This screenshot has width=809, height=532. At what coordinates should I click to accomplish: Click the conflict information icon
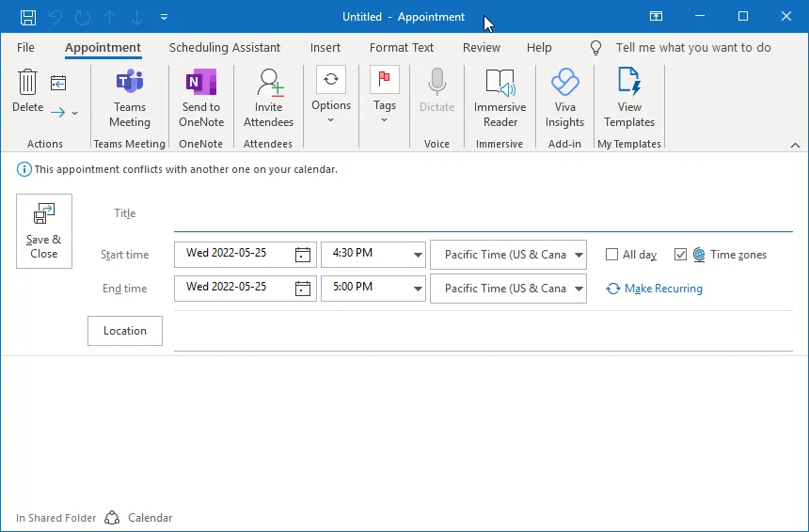[x=24, y=169]
